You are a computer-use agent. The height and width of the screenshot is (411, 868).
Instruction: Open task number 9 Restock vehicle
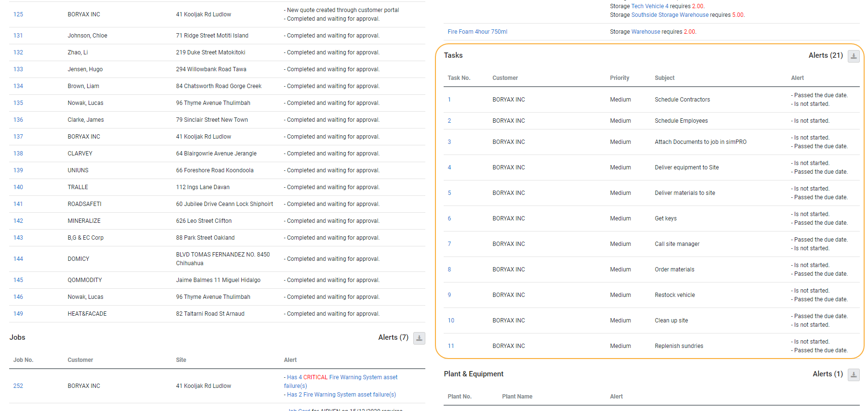(449, 295)
